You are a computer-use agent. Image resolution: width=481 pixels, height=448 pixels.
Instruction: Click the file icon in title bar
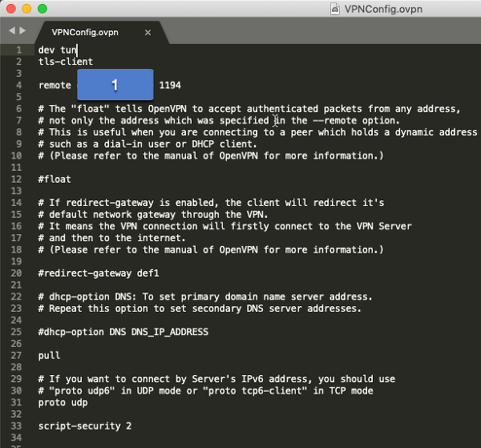(334, 9)
